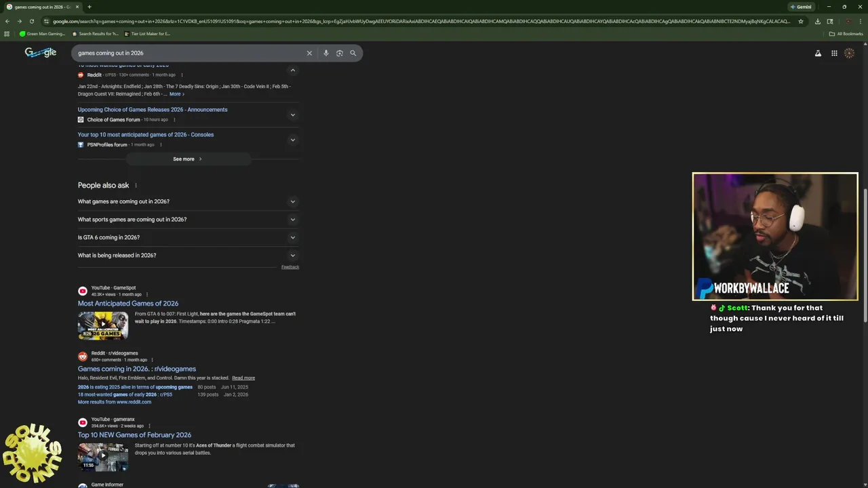Open options for PSNProfiles forum result
Image resolution: width=868 pixels, height=488 pixels.
[x=161, y=145]
